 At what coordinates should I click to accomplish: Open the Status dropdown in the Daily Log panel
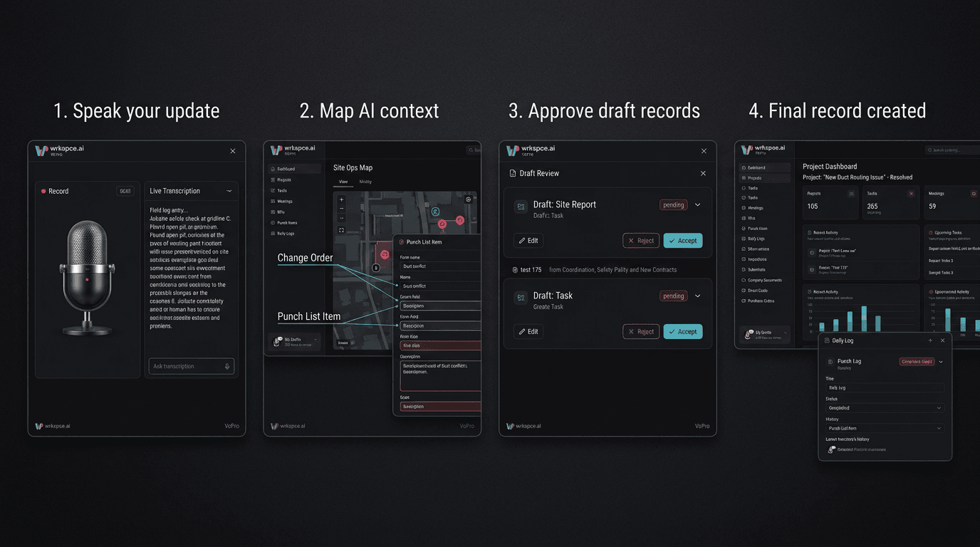click(x=885, y=408)
